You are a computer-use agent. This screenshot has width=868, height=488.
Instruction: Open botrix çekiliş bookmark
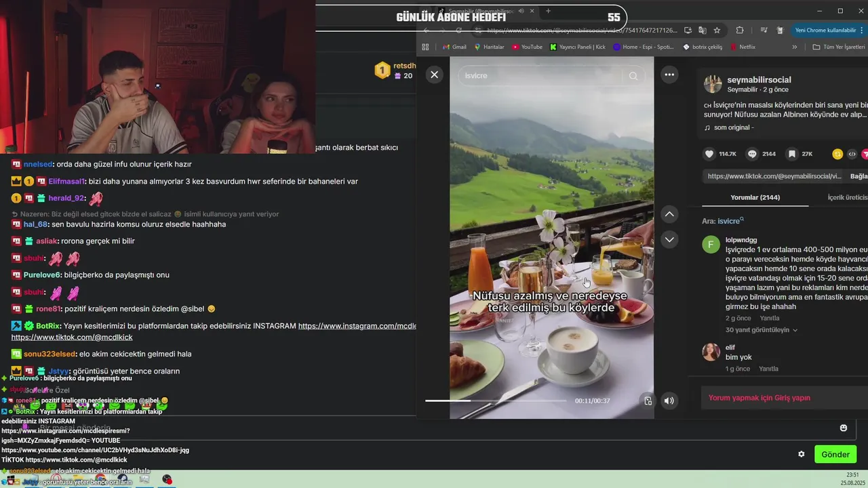[703, 47]
